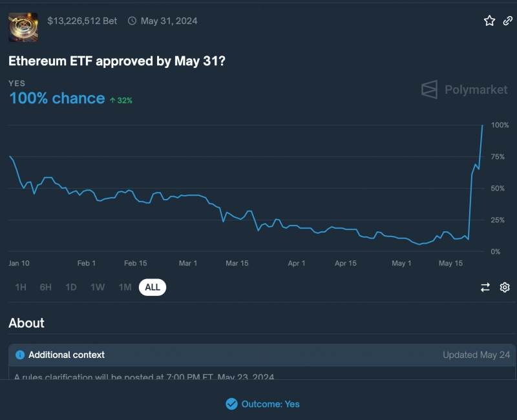Switch chart to 1M range
This screenshot has height=420, width=517.
point(125,288)
